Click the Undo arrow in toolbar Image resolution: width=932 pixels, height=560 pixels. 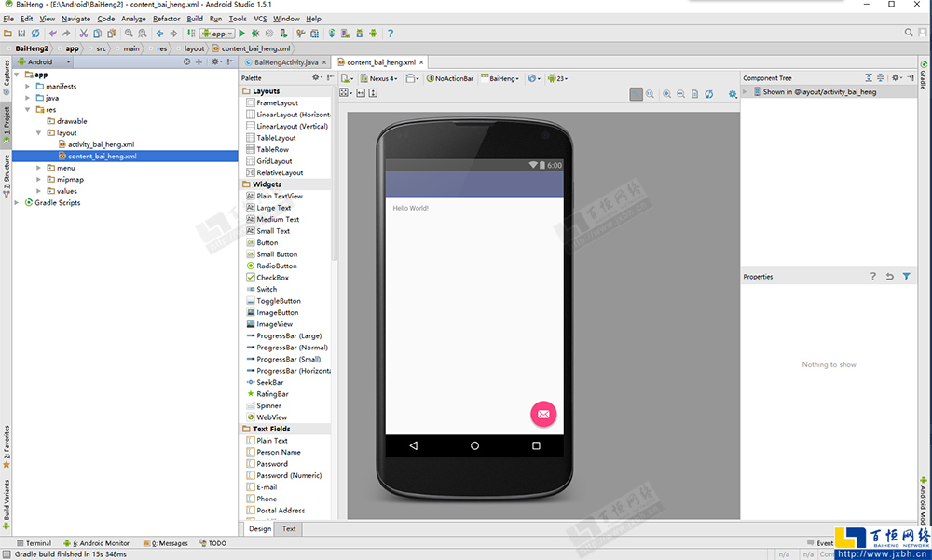pyautogui.click(x=52, y=34)
